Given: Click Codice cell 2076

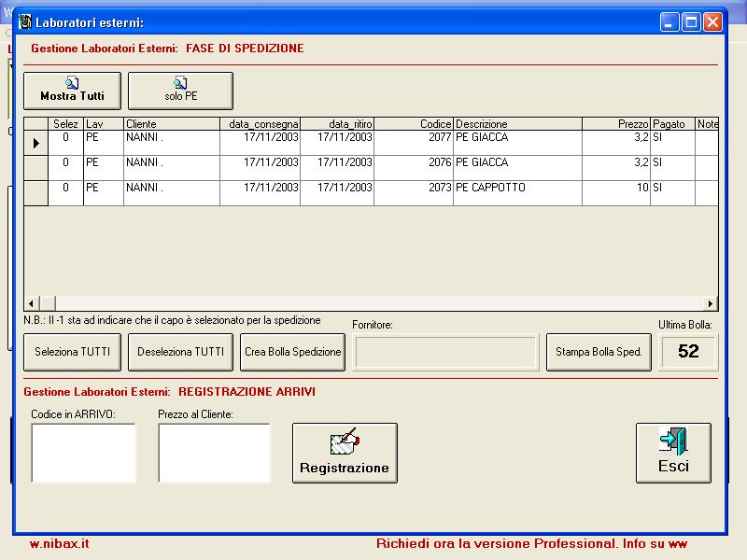Looking at the screenshot, I should click(414, 168).
